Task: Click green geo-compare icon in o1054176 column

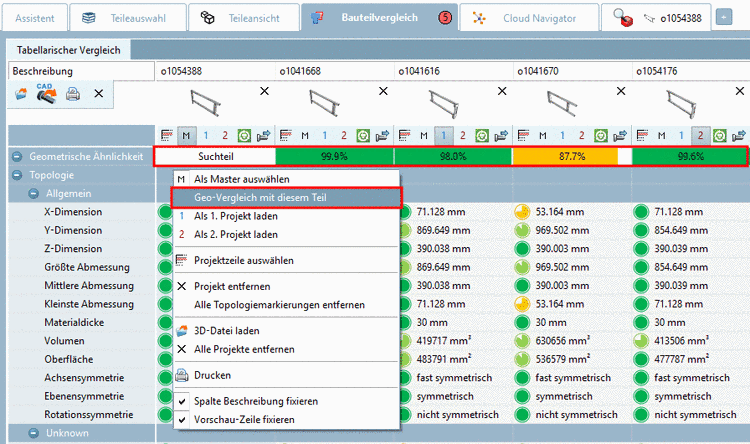Action: 719,136
